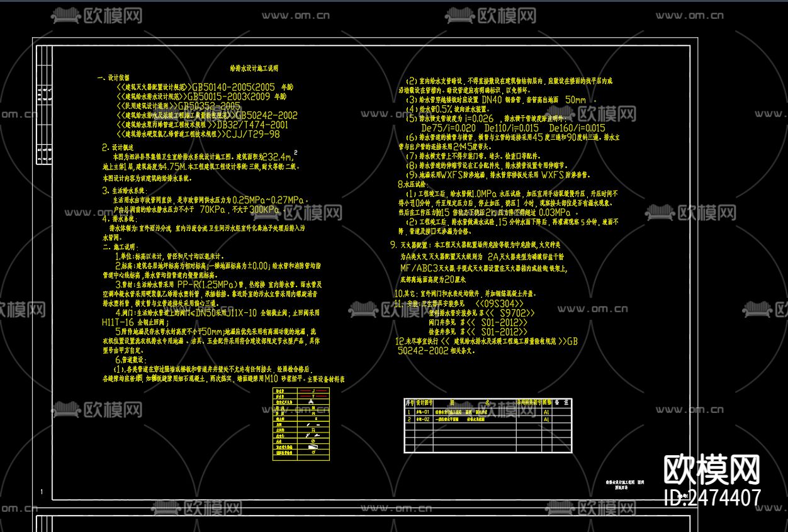Click the mortar grade text 'M10'

pos(271,379)
